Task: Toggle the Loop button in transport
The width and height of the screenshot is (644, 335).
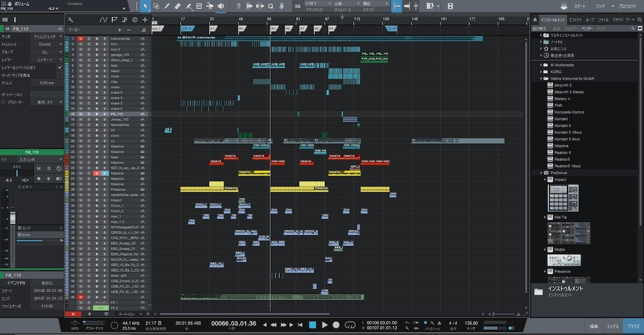Action: 349,325
